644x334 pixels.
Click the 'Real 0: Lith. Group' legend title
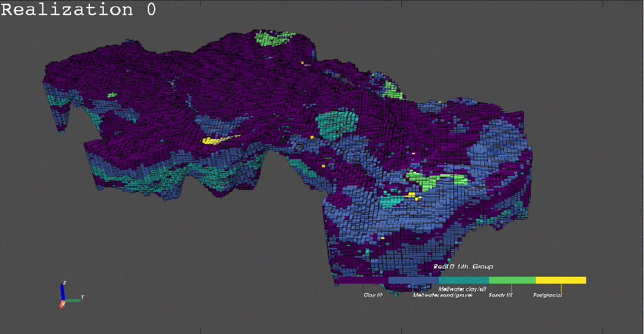463,267
